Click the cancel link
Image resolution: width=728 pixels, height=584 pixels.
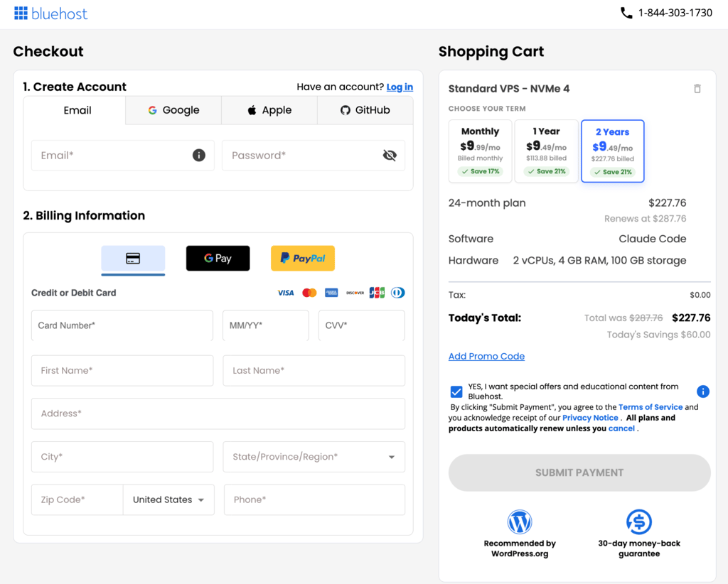pyautogui.click(x=621, y=428)
